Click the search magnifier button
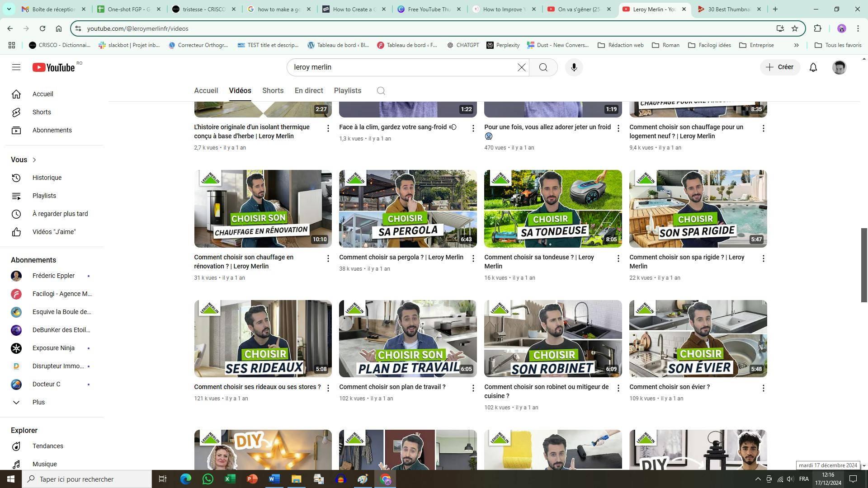Viewport: 868px width, 488px height. tap(543, 67)
